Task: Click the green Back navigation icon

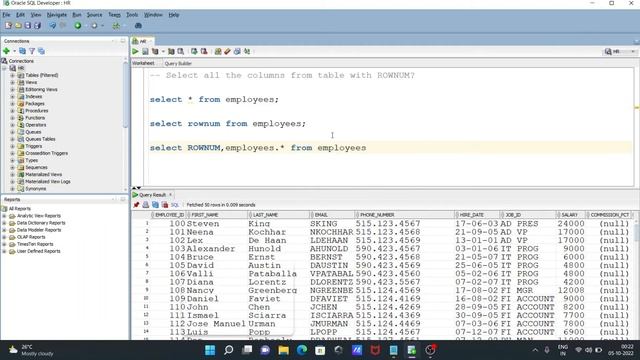Action: (x=78, y=26)
